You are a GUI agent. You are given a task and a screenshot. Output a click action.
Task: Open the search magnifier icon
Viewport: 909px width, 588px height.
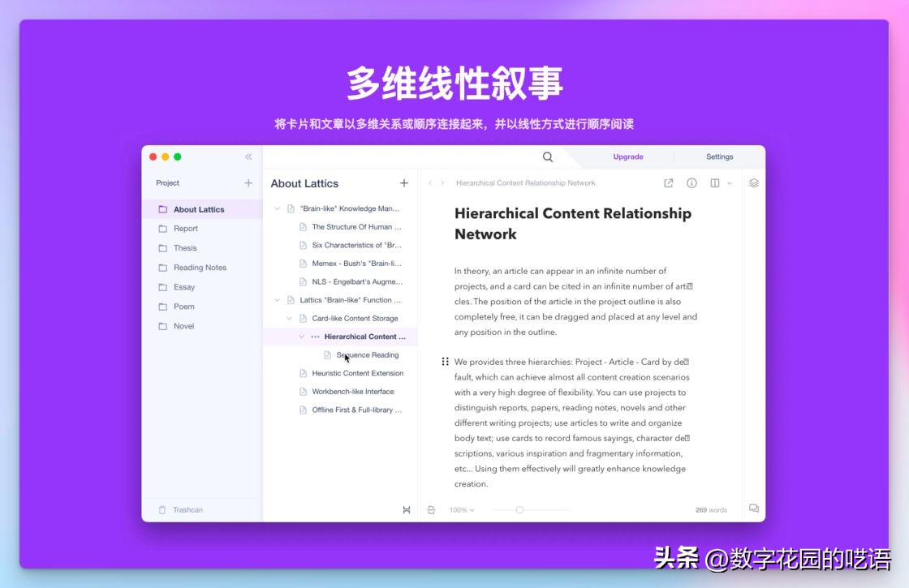547,157
